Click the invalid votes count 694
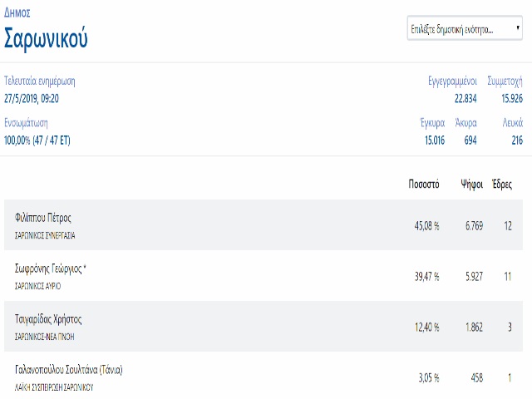Image resolution: width=532 pixels, height=399 pixels. point(470,140)
